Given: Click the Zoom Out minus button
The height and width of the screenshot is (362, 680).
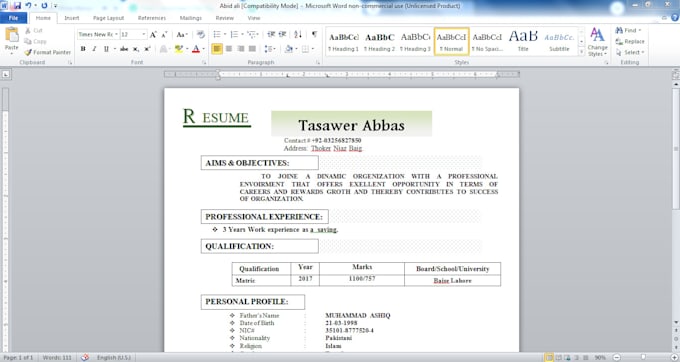Looking at the screenshot, I should tap(616, 357).
